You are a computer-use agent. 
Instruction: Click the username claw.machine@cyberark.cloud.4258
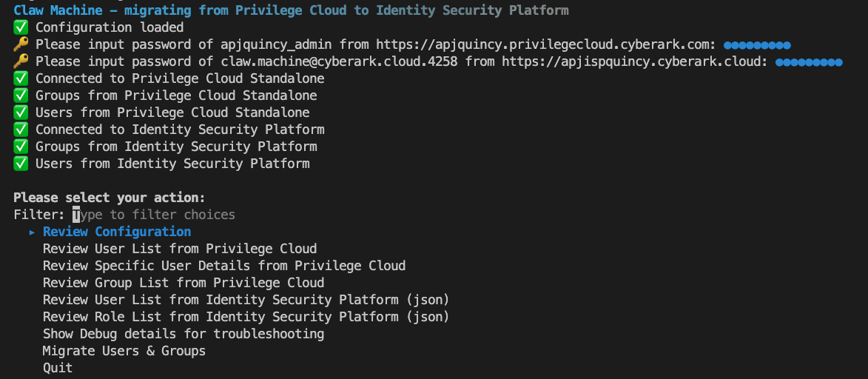pyautogui.click(x=340, y=61)
